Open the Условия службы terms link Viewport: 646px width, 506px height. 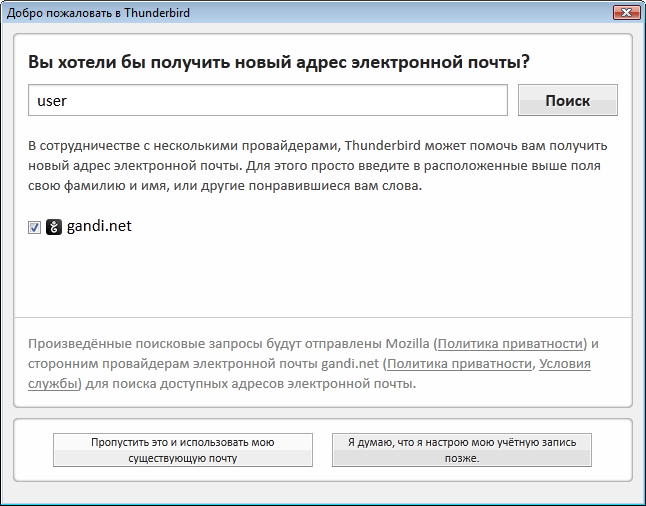click(x=565, y=364)
